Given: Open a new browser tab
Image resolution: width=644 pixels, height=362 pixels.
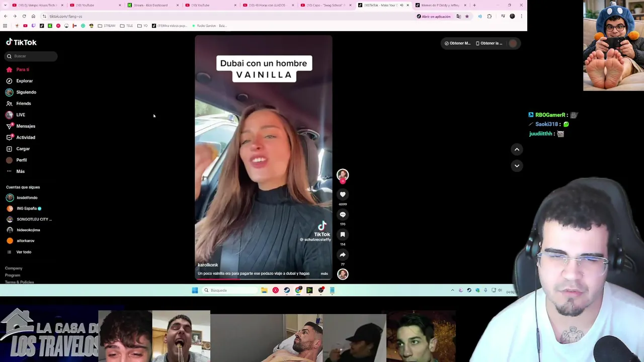Looking at the screenshot, I should 474,5.
